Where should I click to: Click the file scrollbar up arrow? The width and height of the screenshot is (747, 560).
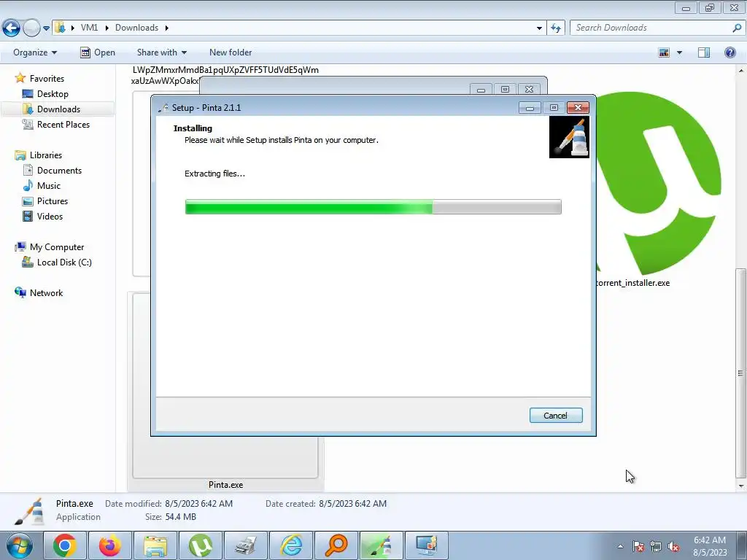741,70
